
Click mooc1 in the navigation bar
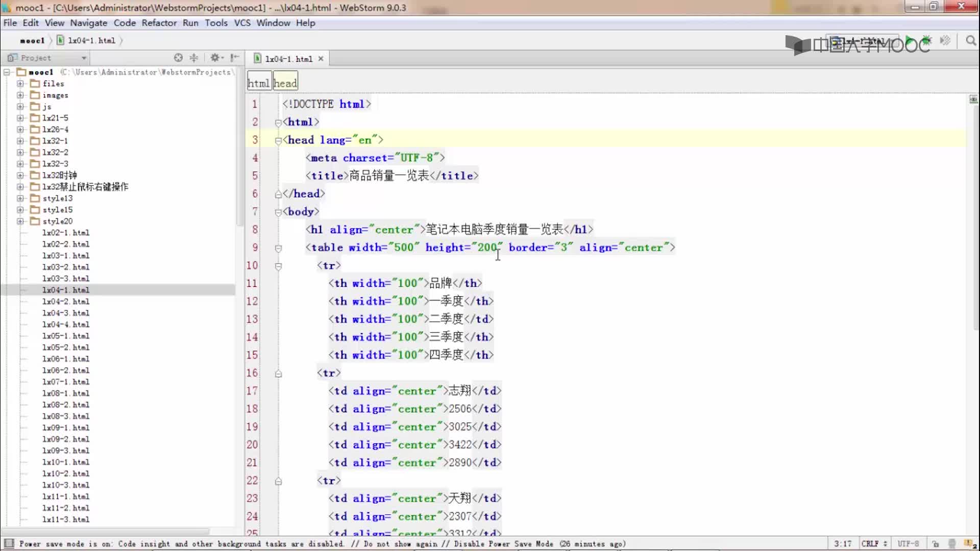tap(32, 41)
